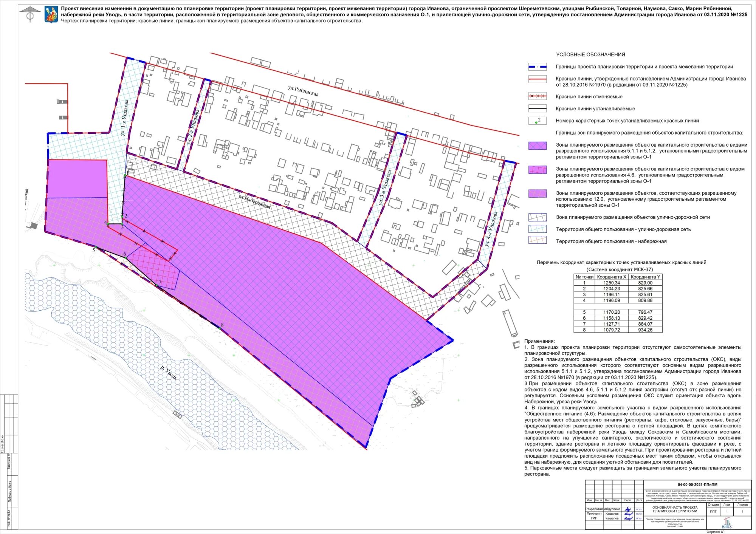
Task: Click the 'р. Уводь' river label
Action: (168, 373)
